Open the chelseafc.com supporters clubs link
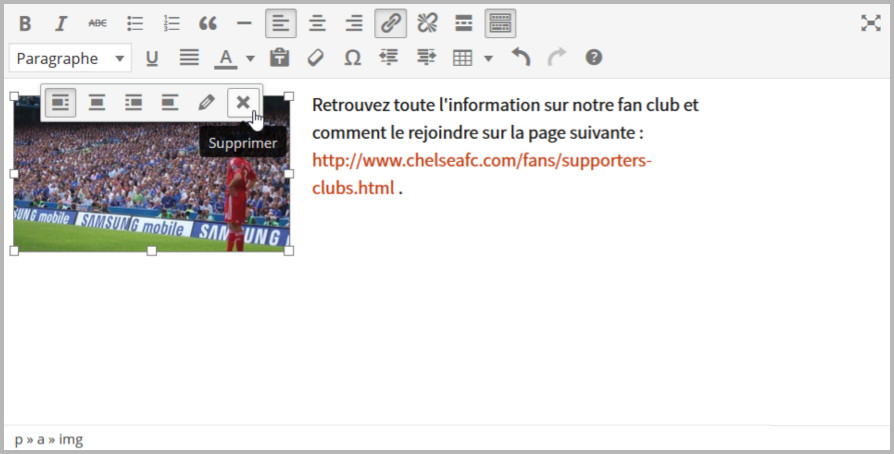The height and width of the screenshot is (454, 894). pos(482,174)
